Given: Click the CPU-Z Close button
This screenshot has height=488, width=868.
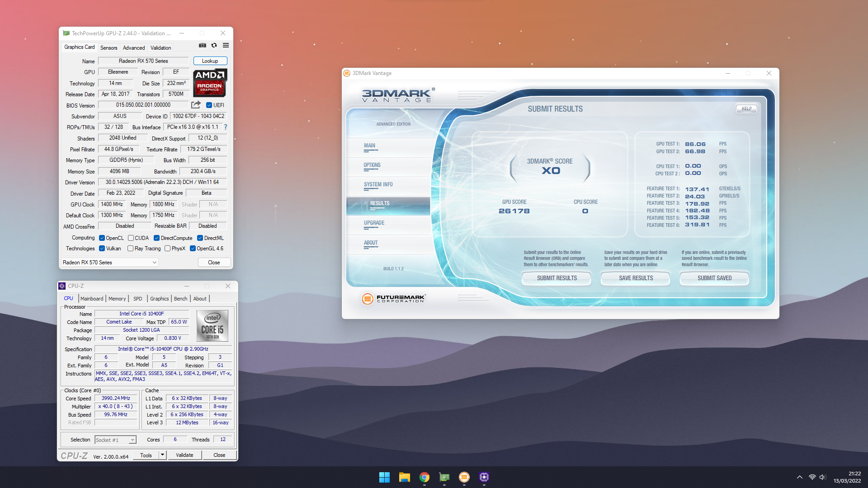Looking at the screenshot, I should click(x=219, y=455).
